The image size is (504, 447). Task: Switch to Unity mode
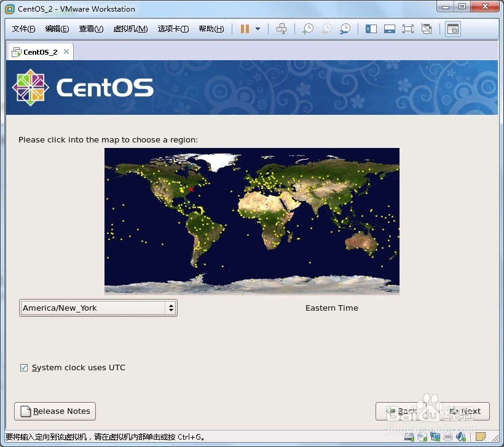pos(427,29)
